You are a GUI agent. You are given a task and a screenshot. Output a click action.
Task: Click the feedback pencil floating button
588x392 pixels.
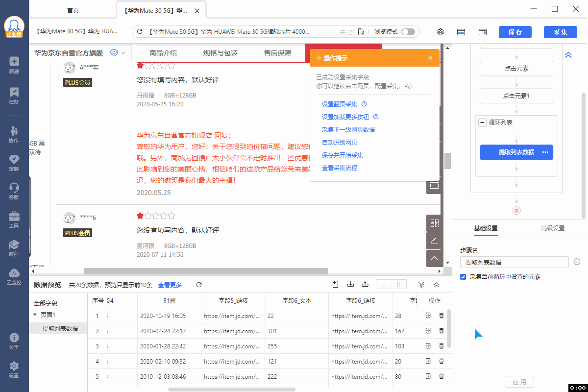pos(434,240)
